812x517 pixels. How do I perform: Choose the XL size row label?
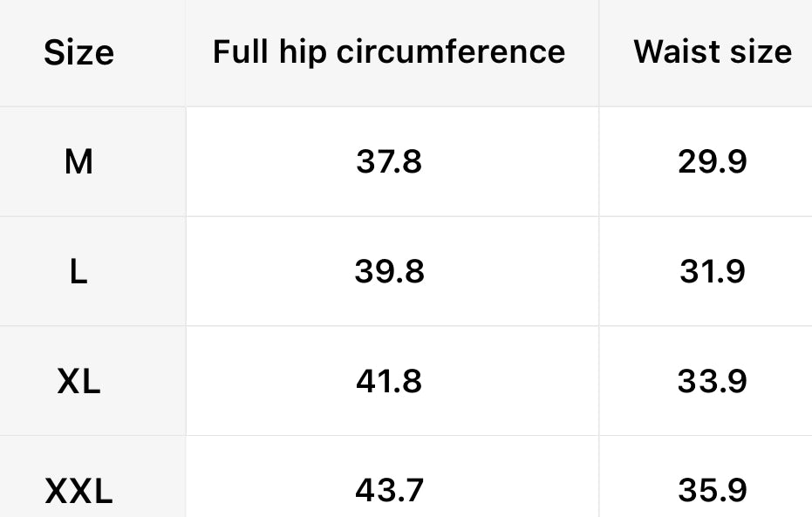pyautogui.click(x=78, y=382)
